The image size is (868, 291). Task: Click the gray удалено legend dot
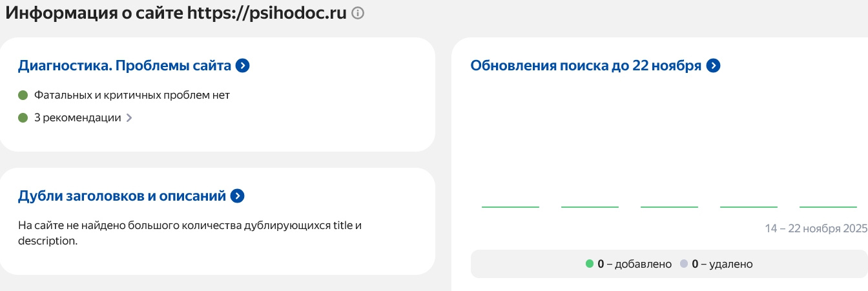(x=683, y=264)
